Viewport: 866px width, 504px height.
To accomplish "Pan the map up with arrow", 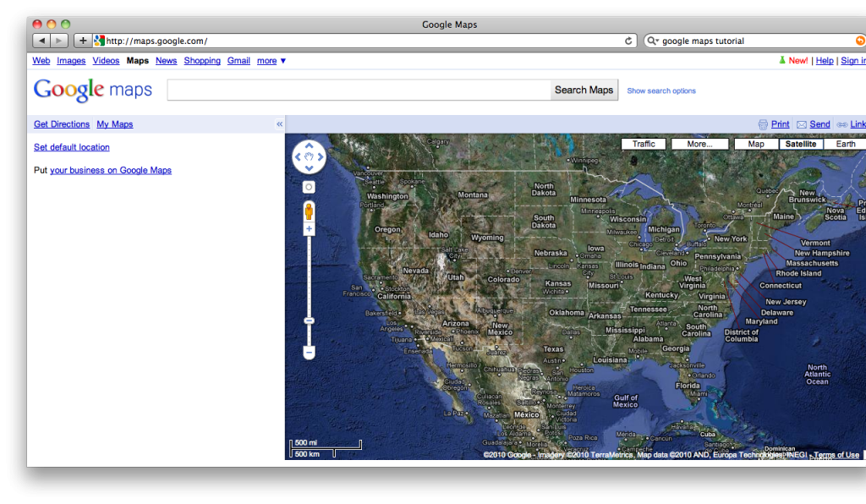I will [310, 146].
